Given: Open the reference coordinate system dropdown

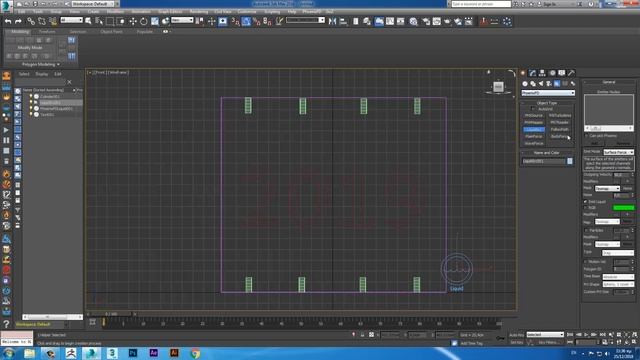Looking at the screenshot, I should point(182,20).
